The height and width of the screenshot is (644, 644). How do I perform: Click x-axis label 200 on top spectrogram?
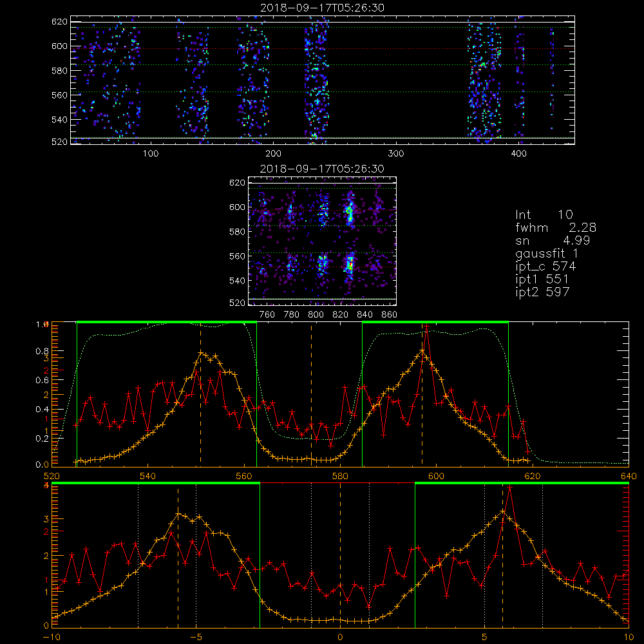(273, 154)
